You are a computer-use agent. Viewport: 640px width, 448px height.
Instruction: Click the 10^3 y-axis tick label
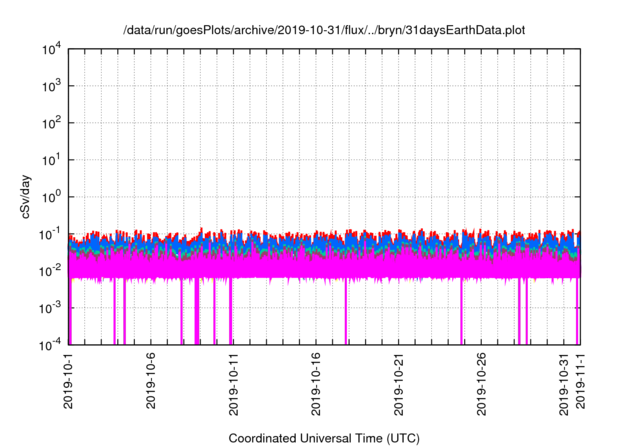[x=52, y=86]
